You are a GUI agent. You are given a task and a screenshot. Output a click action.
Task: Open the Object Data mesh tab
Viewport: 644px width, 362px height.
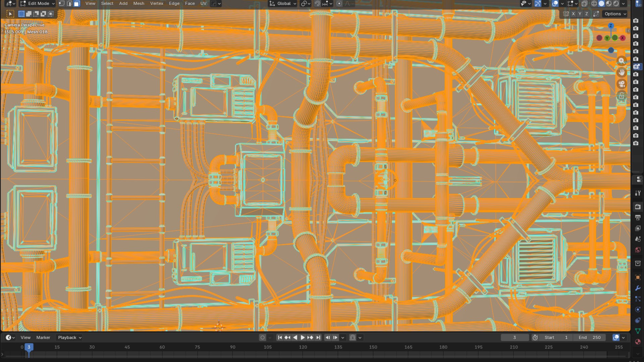click(638, 331)
